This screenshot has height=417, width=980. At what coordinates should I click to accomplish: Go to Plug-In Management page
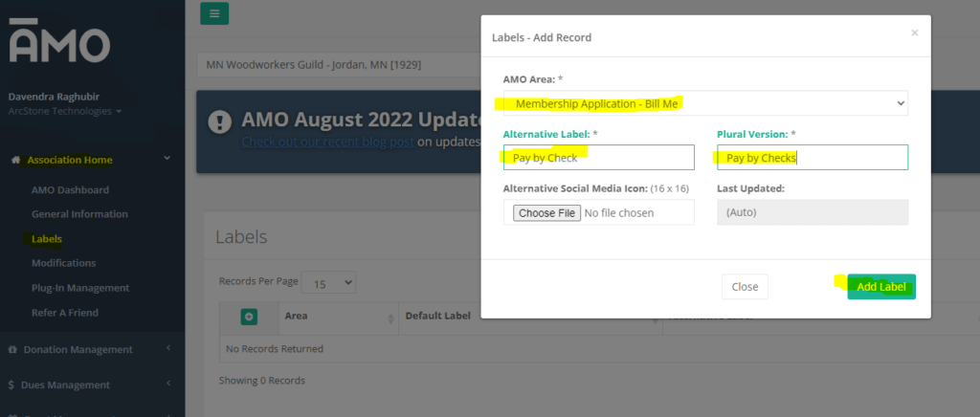pyautogui.click(x=80, y=288)
